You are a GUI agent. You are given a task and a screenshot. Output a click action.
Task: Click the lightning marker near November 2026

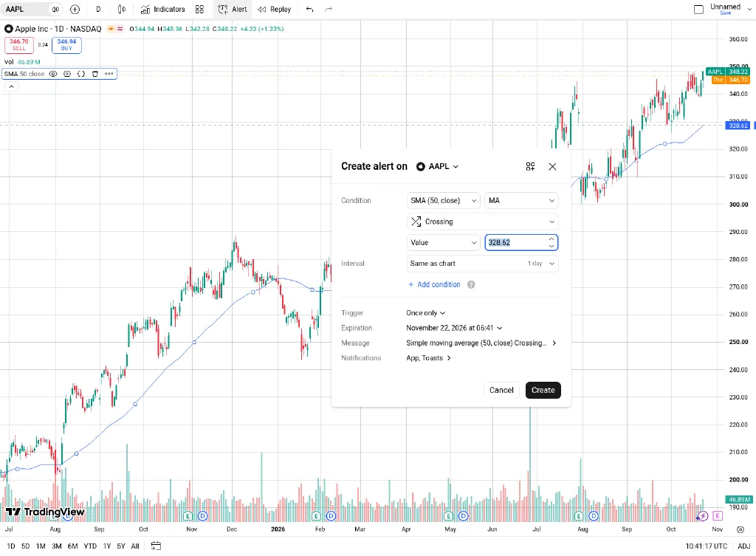point(703,516)
